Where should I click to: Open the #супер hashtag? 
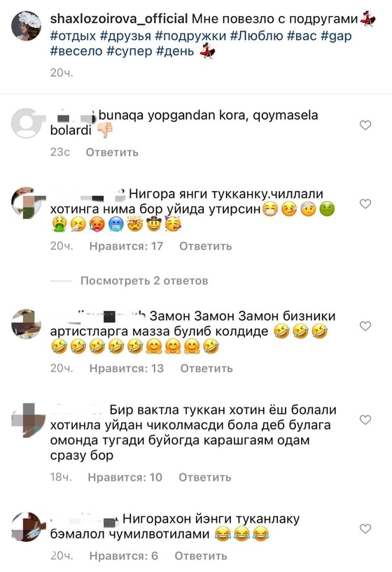[129, 51]
